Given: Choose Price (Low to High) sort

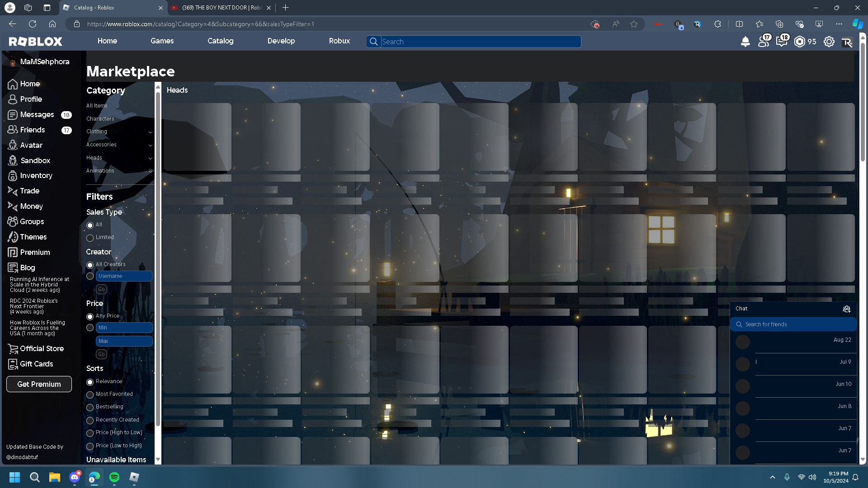Looking at the screenshot, I should coord(90,446).
